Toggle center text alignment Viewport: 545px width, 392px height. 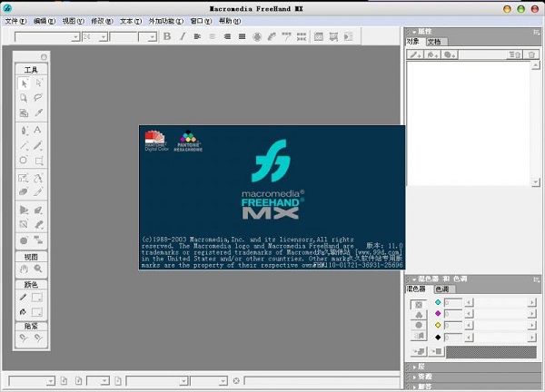click(212, 36)
